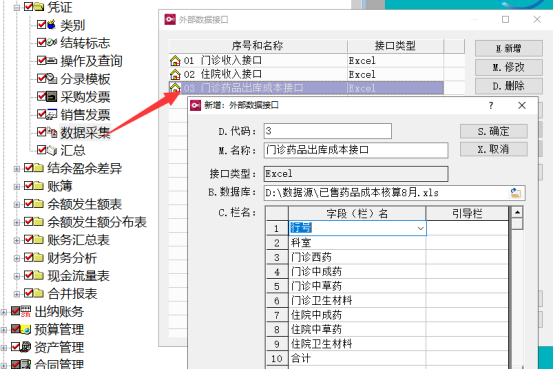Image resolution: width=554 pixels, height=370 pixels.
Task: Click house icon of 01 门诊收入接口
Action: (x=175, y=61)
